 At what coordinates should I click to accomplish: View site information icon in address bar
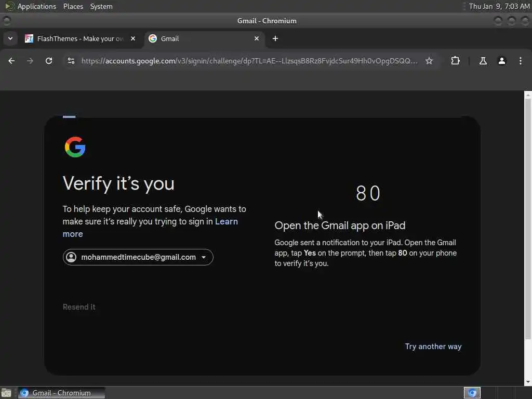tap(71, 61)
